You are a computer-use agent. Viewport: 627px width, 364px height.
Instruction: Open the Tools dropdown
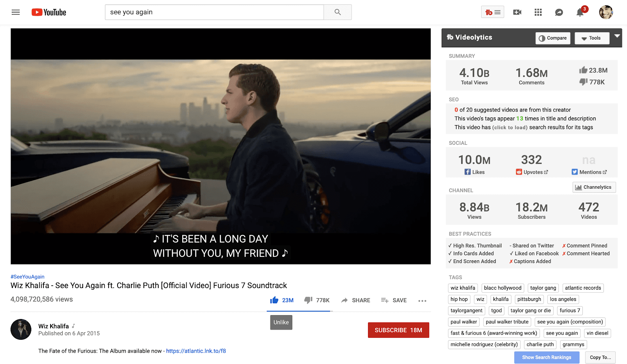[592, 38]
